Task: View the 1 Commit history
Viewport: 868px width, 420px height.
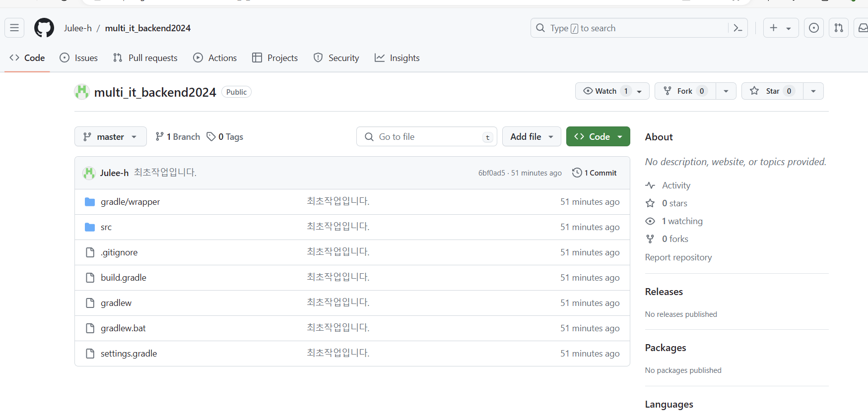Action: pyautogui.click(x=595, y=173)
